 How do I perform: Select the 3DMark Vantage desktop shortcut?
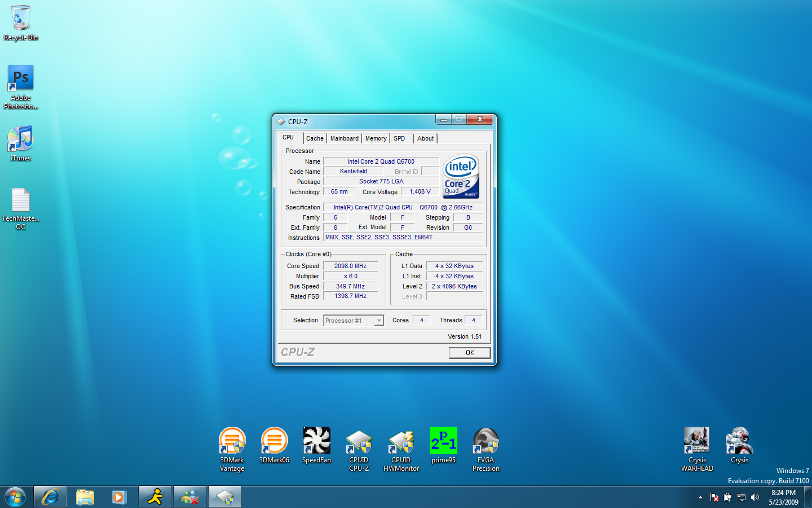click(x=232, y=449)
